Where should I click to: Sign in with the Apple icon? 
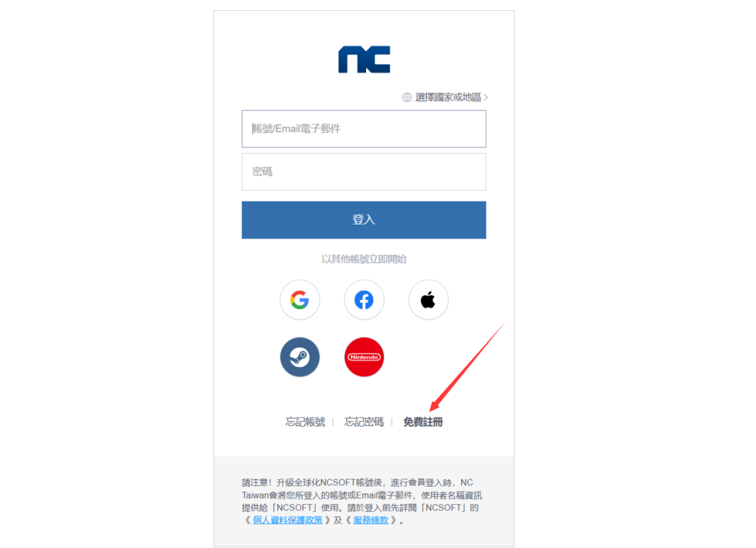point(428,300)
